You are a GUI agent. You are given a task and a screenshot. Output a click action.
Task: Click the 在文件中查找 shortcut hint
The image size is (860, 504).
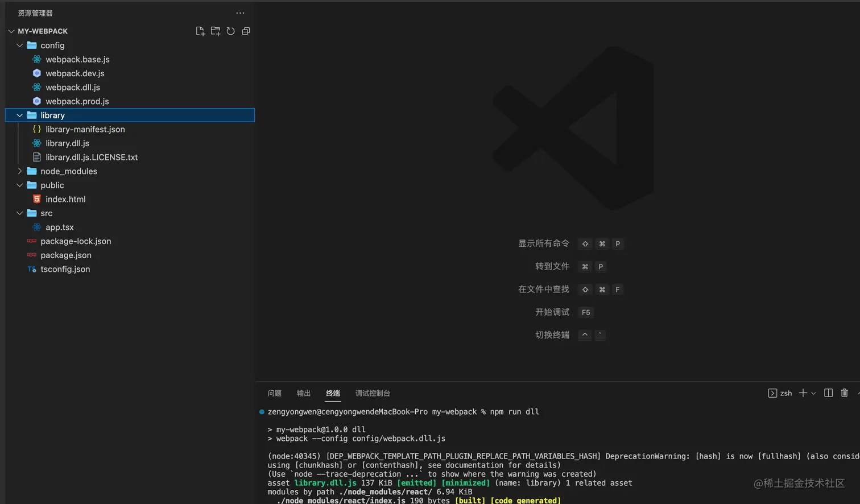544,289
